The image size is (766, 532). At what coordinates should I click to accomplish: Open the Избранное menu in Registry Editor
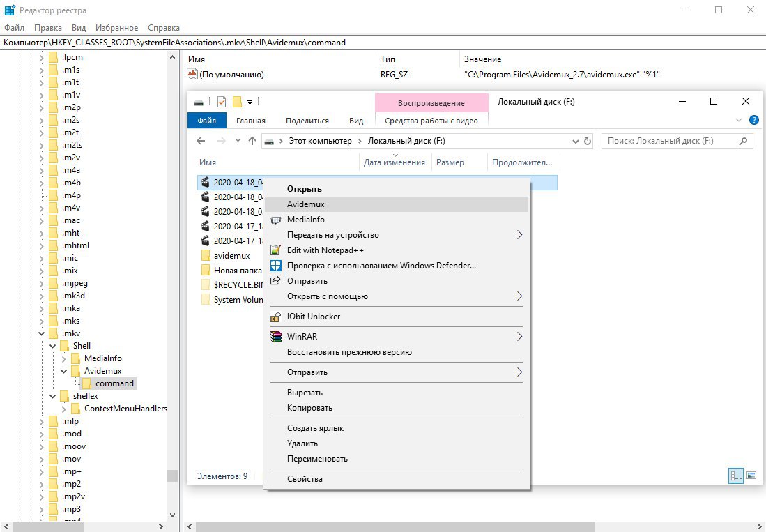[117, 28]
